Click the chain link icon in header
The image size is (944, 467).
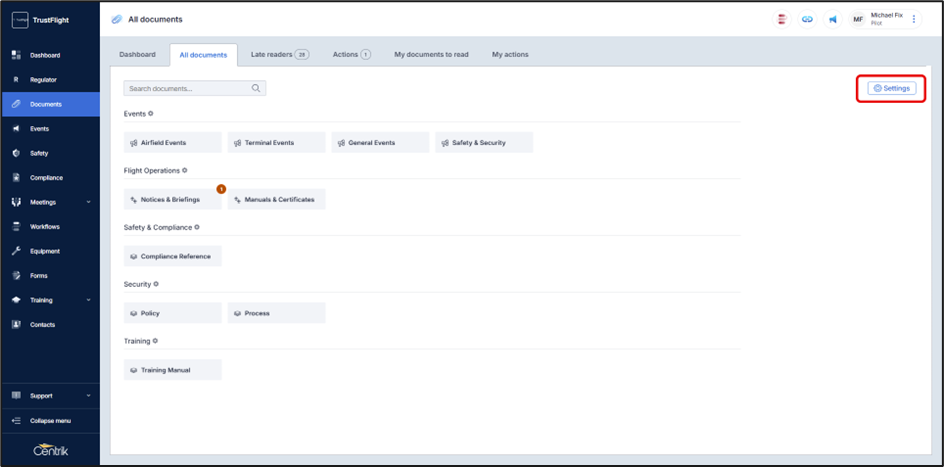807,19
